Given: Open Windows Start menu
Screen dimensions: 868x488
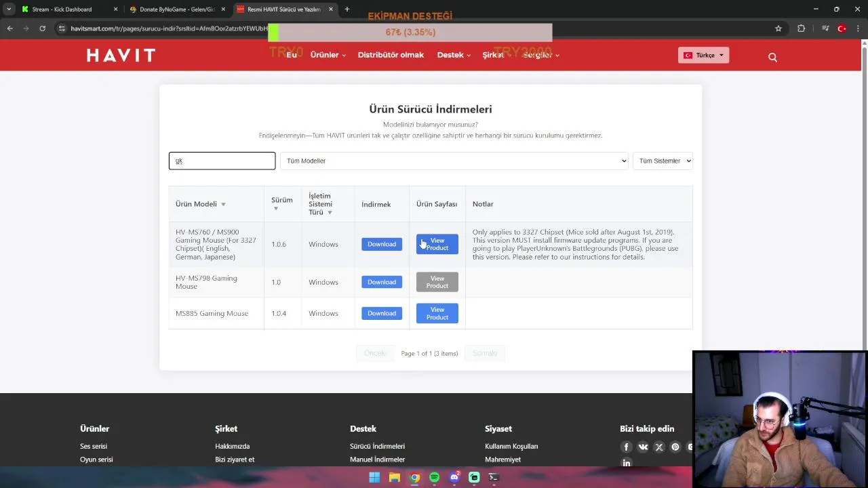Looking at the screenshot, I should [x=374, y=477].
